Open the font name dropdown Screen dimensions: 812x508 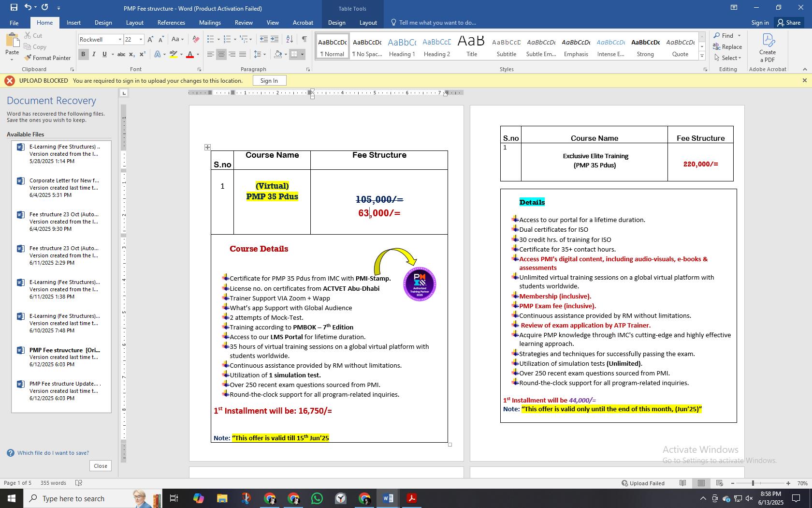point(119,40)
